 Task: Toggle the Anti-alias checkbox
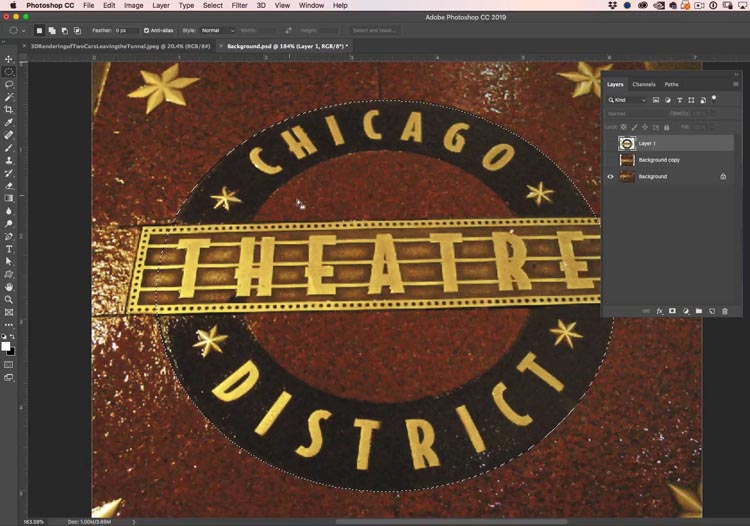[147, 31]
